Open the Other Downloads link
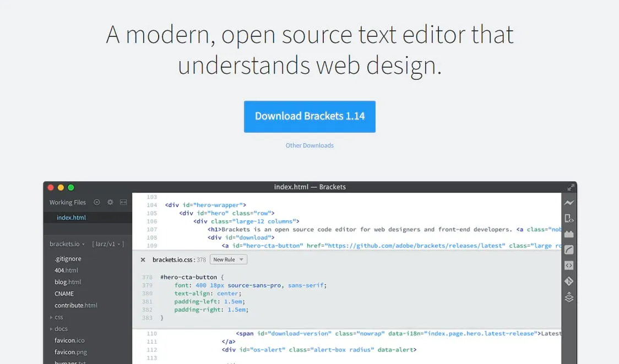Image resolution: width=619 pixels, height=364 pixels. 309,145
